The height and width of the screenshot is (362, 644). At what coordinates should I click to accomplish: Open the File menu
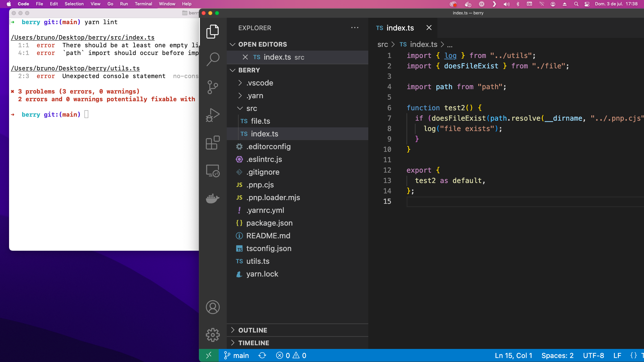pos(39,4)
